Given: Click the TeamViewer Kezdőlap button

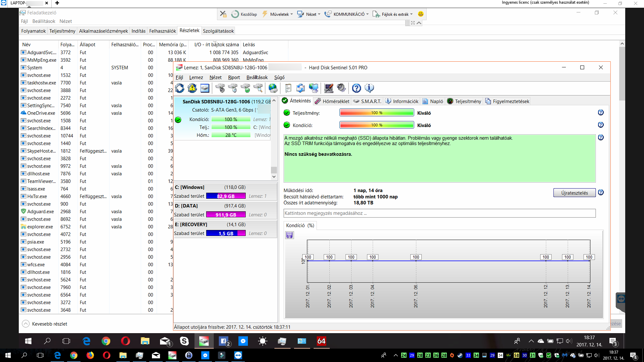Looking at the screenshot, I should click(244, 14).
